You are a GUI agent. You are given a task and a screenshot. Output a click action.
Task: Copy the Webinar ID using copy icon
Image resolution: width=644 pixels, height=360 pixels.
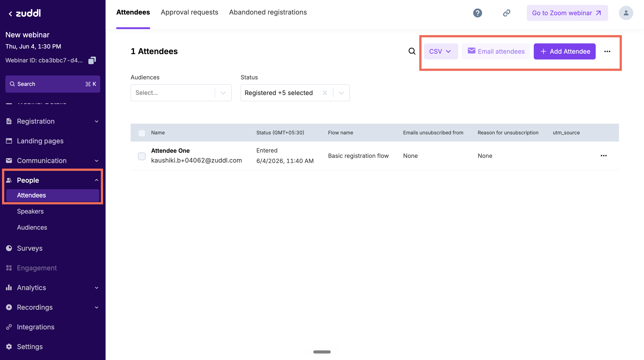[92, 60]
